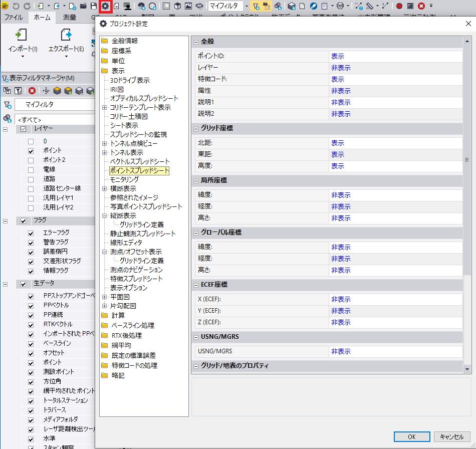Select 座標系 in settings tree

pyautogui.click(x=121, y=51)
